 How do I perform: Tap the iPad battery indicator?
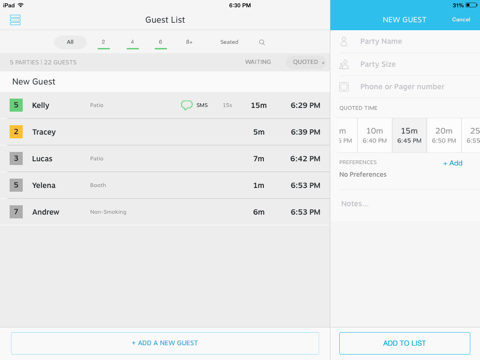tap(472, 5)
